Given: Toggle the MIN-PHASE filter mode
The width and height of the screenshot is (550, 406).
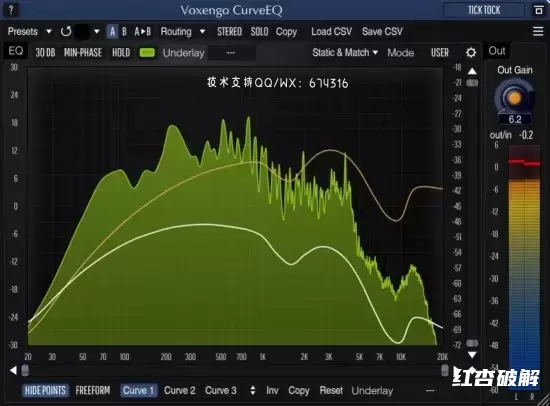Looking at the screenshot, I should tap(83, 53).
